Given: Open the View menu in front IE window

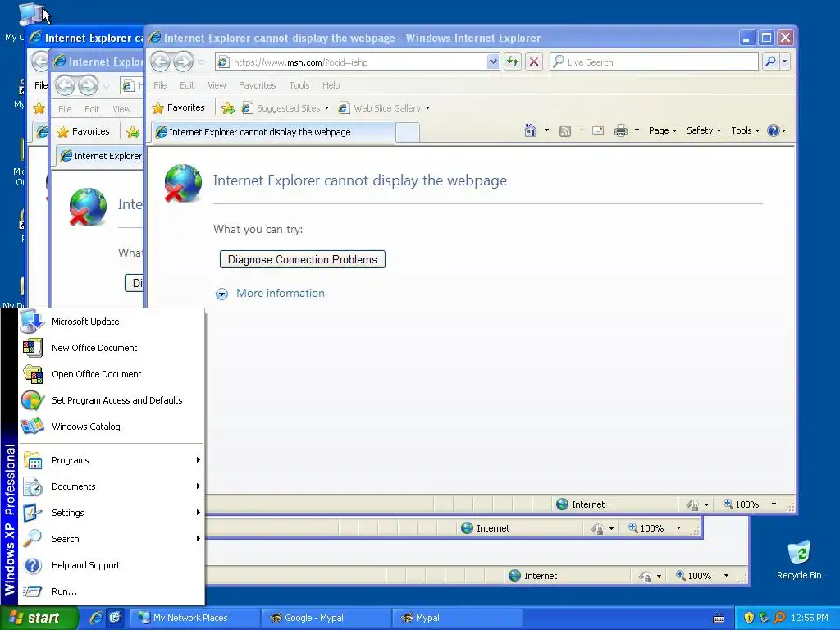Looking at the screenshot, I should coord(217,85).
